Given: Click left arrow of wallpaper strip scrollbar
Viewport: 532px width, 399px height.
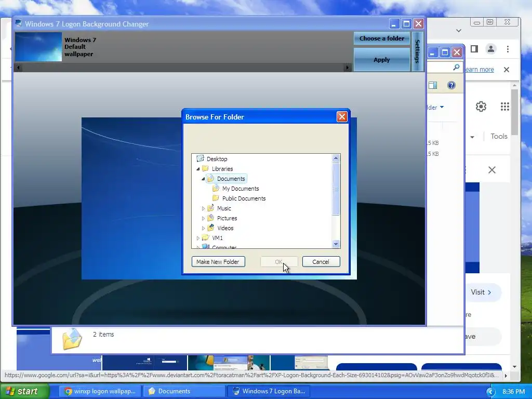Looking at the screenshot, I should (18, 68).
